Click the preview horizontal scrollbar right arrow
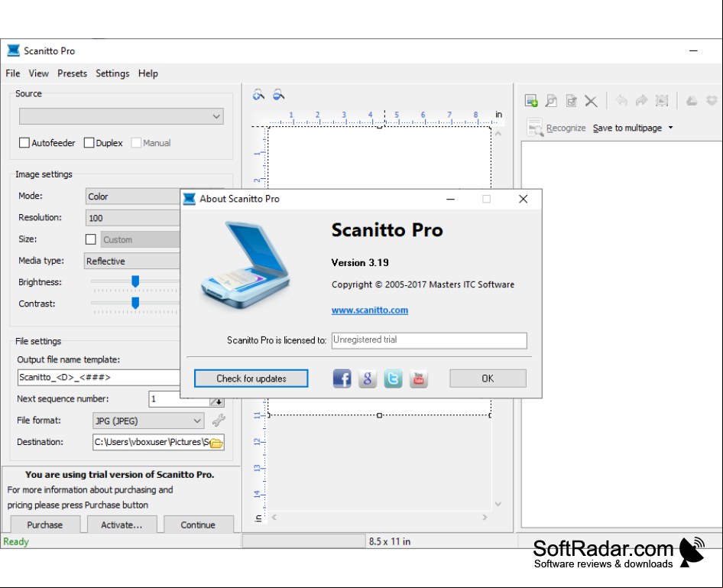 (485, 518)
